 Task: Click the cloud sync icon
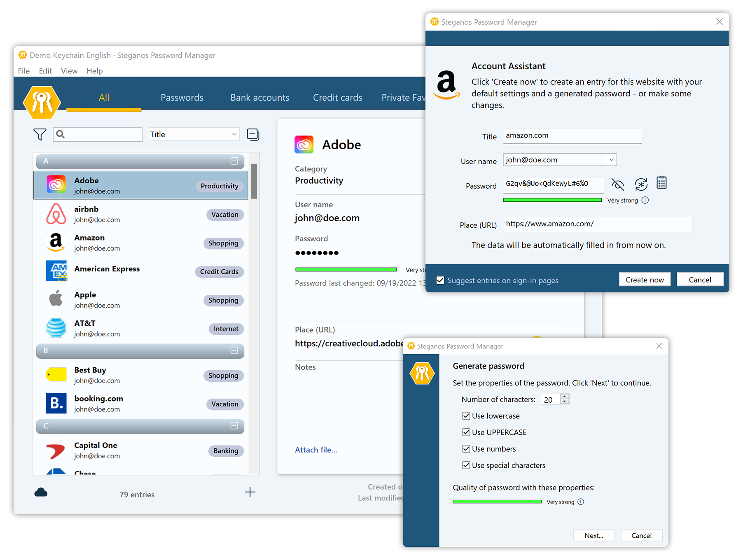41,492
